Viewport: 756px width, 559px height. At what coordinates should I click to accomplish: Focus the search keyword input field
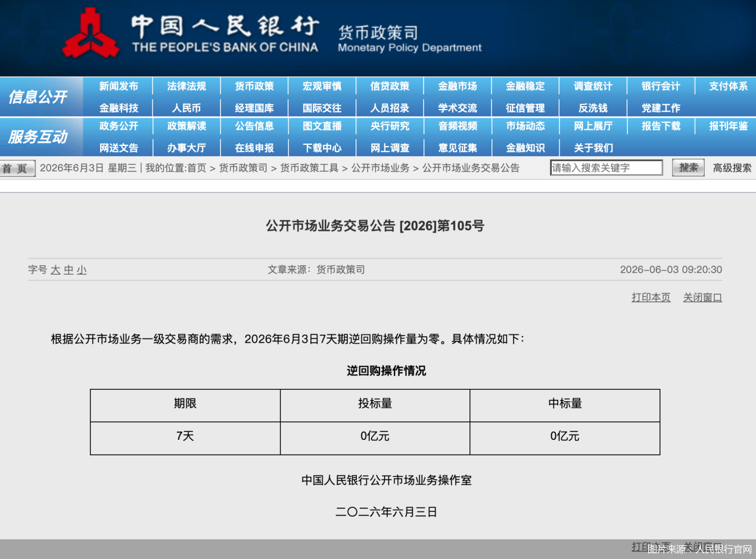coord(606,168)
